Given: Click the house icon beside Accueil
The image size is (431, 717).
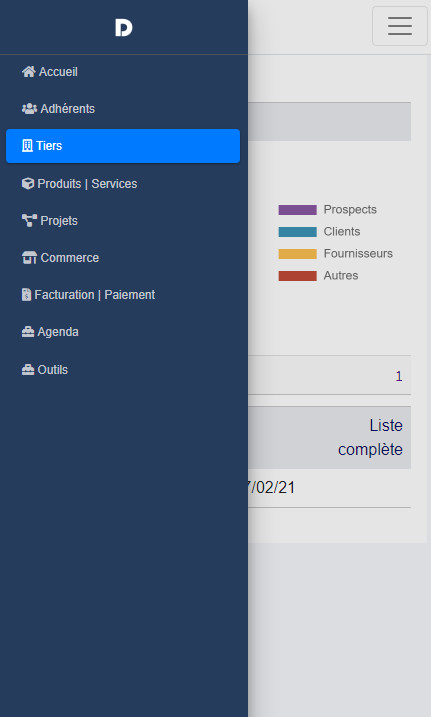Looking at the screenshot, I should pos(28,71).
